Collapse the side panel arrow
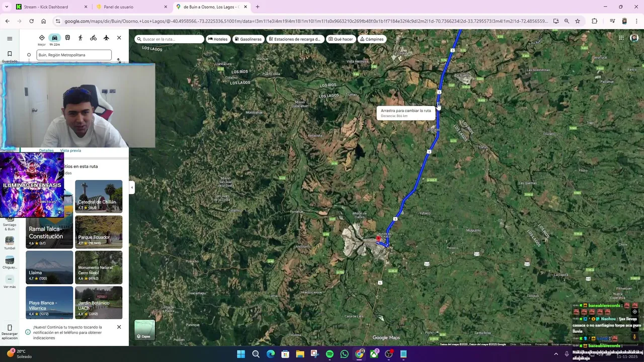This screenshot has height=362, width=644. 132,188
